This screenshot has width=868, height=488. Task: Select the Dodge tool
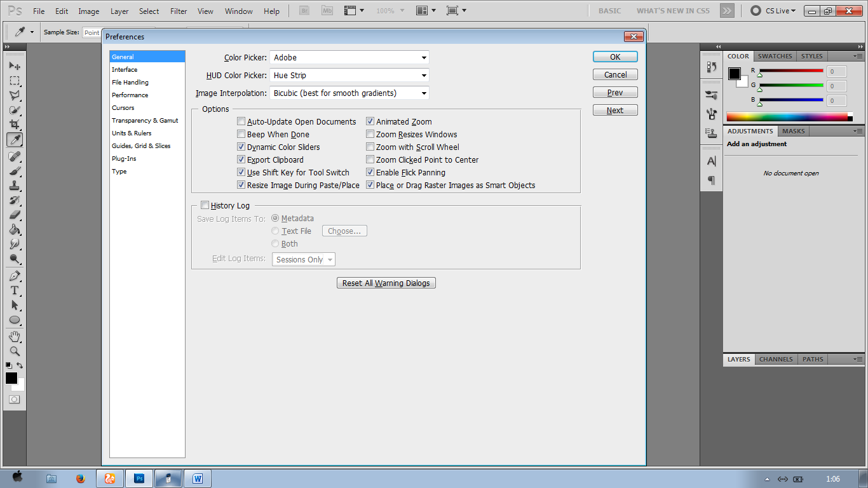(x=14, y=259)
